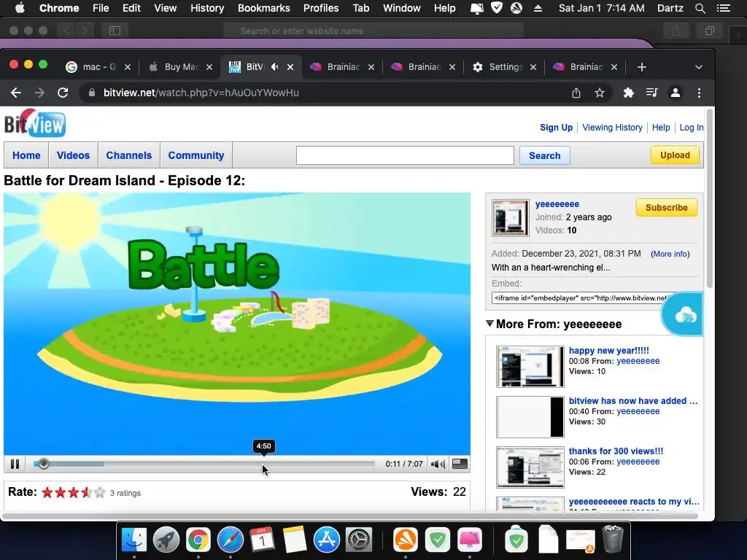Mute the video player volume icon

tap(438, 464)
